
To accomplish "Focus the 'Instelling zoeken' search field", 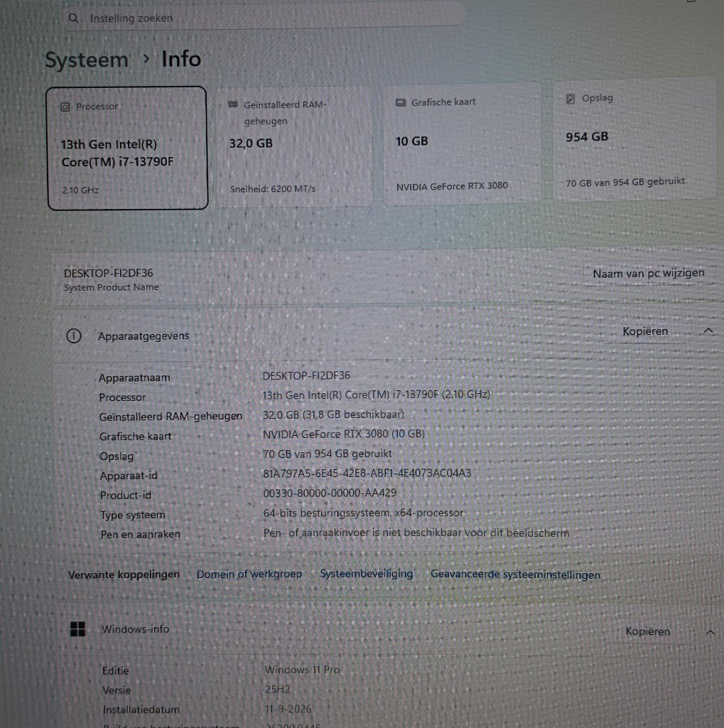I will (x=264, y=18).
